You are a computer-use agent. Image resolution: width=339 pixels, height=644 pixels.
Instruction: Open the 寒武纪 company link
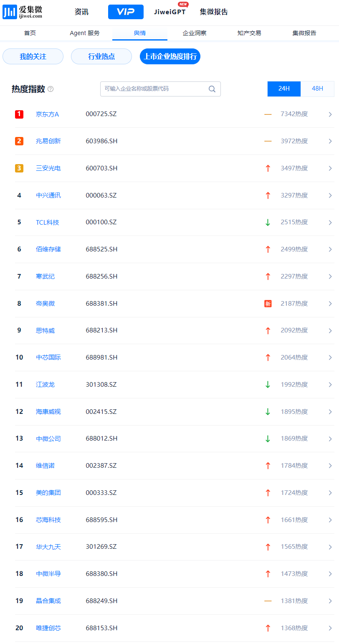tap(45, 276)
